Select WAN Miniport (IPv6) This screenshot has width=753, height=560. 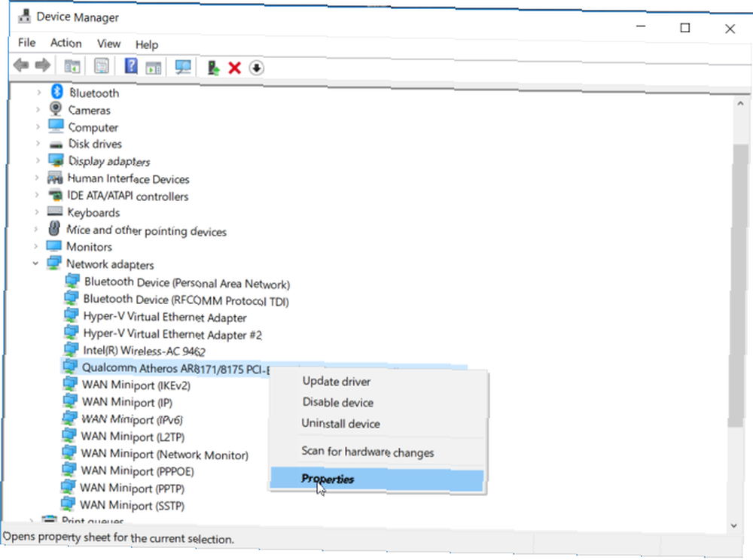132,419
